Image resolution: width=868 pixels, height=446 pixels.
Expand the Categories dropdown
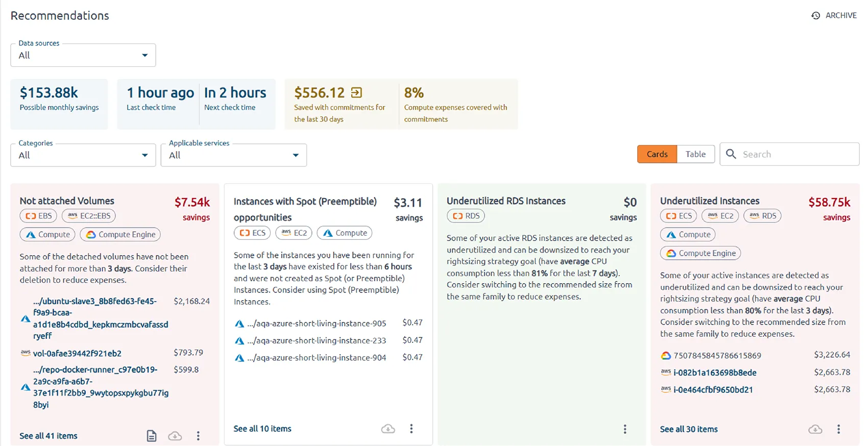click(83, 155)
